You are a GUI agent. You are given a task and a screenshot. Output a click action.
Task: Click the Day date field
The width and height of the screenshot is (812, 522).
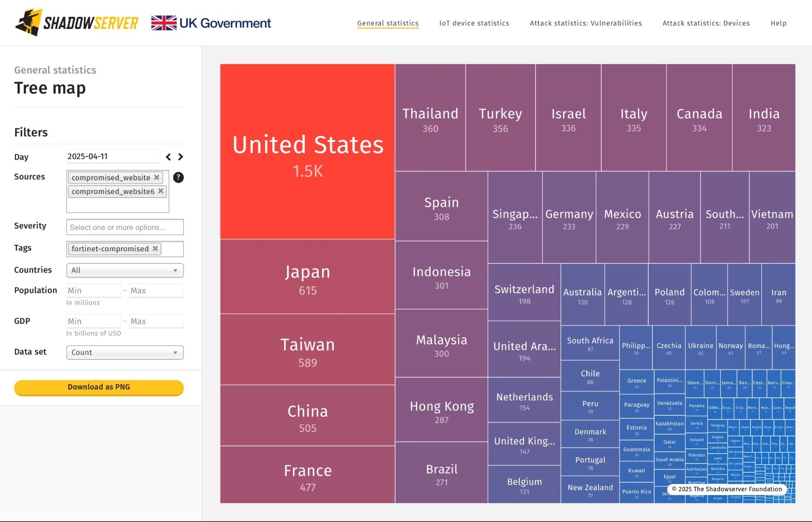coord(113,156)
